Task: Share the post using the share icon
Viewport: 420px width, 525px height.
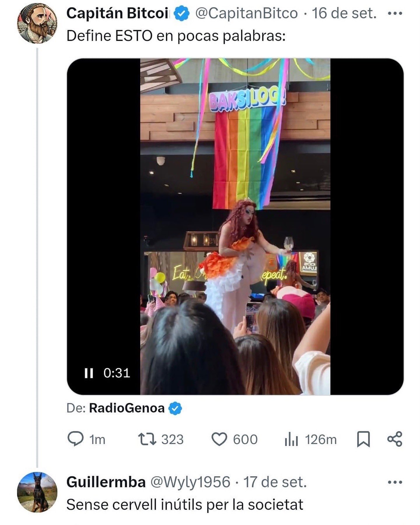Action: click(395, 439)
